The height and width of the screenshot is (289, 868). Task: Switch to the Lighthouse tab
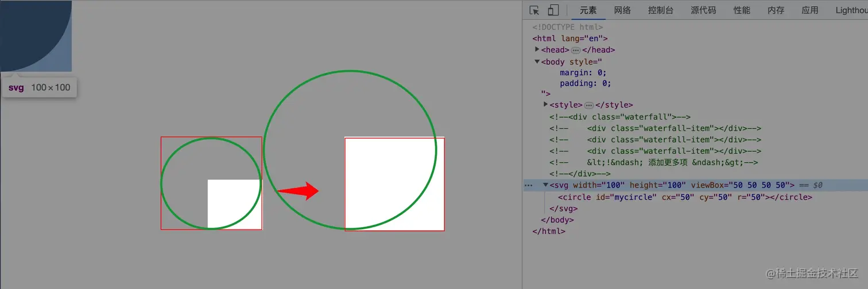tap(851, 10)
